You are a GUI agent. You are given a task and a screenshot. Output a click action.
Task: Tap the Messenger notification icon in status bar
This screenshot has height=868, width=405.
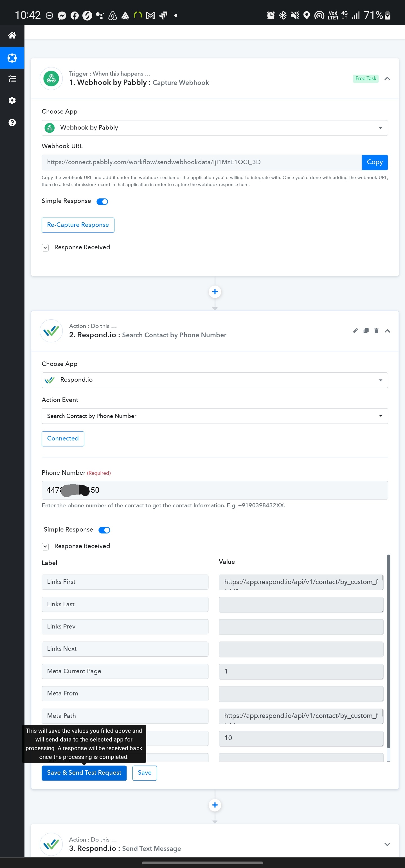coord(62,15)
